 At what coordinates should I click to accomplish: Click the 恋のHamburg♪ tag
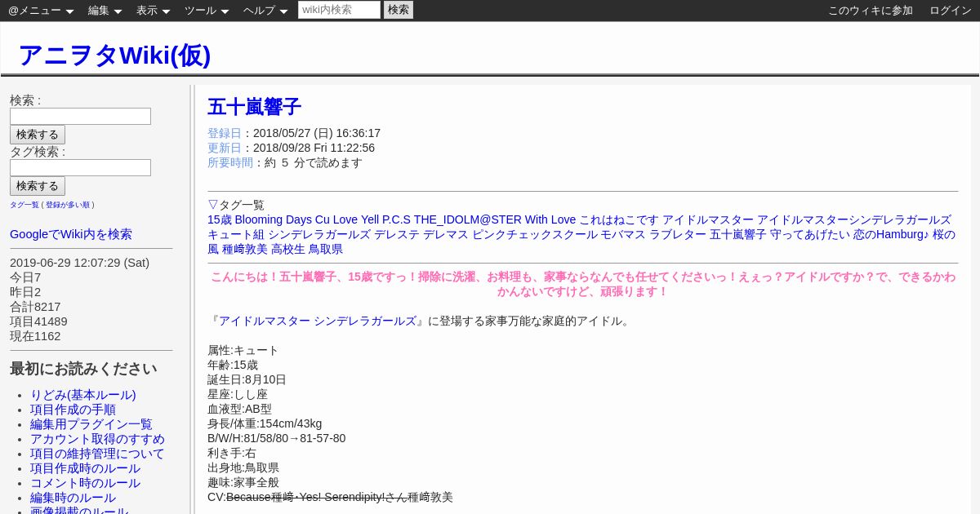click(891, 234)
